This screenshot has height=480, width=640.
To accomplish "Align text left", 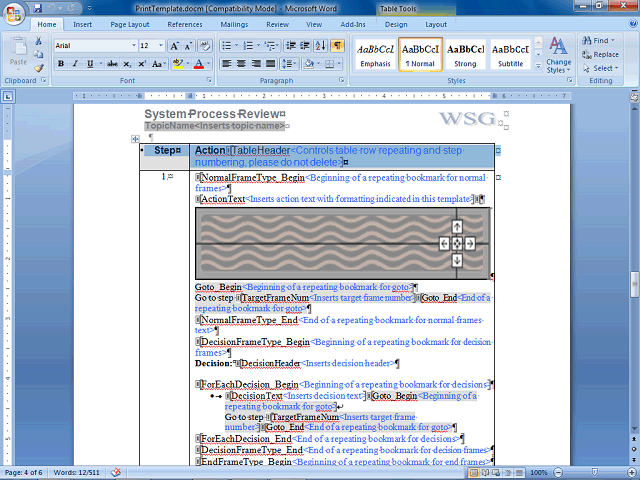I will point(227,64).
